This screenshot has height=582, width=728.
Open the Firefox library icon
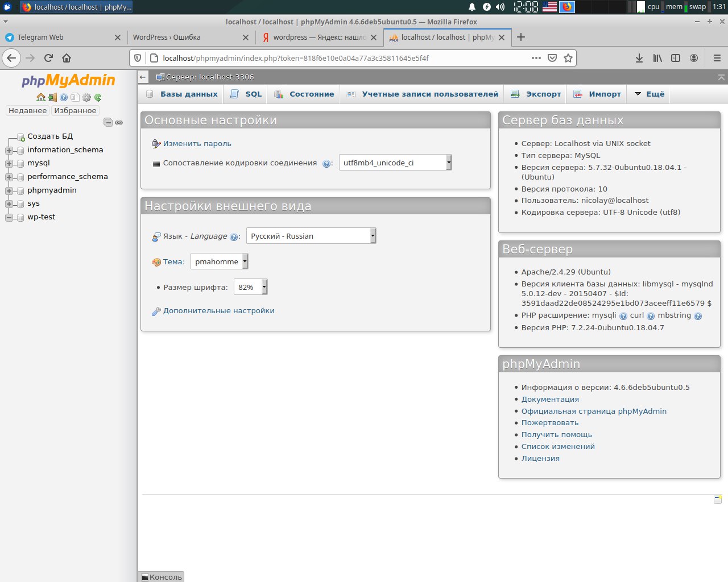pyautogui.click(x=657, y=58)
